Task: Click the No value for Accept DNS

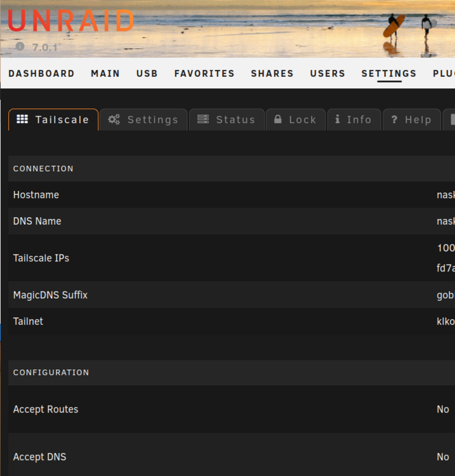Action: pos(443,457)
